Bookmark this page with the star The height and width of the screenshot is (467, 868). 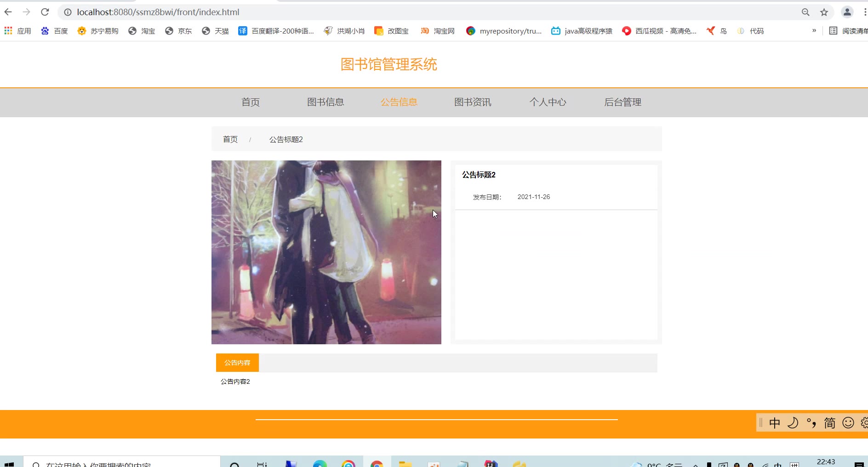tap(824, 12)
